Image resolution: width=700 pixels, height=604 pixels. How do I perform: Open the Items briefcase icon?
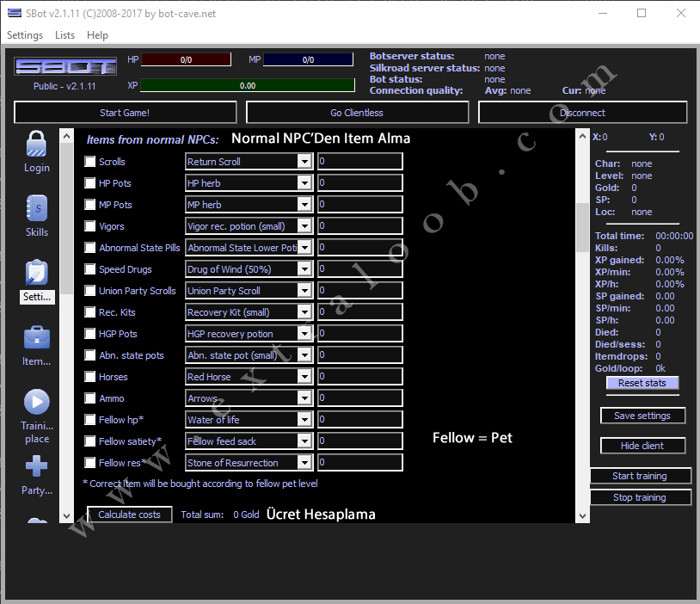pos(36,337)
